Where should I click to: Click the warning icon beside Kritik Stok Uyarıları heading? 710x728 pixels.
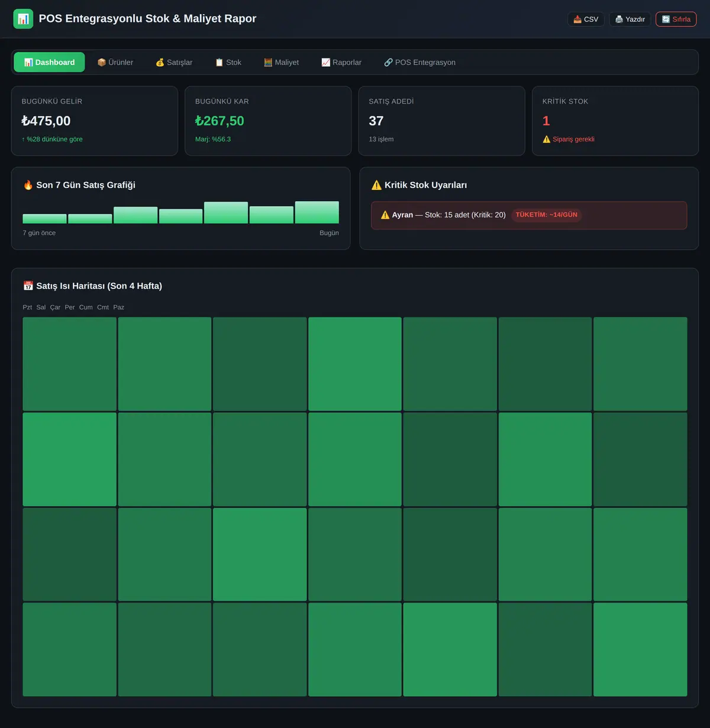[x=376, y=185]
